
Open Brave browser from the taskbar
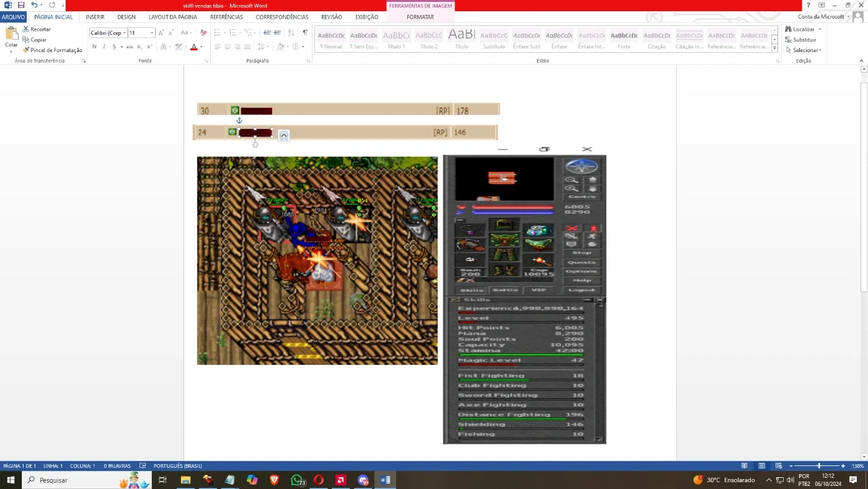274,480
